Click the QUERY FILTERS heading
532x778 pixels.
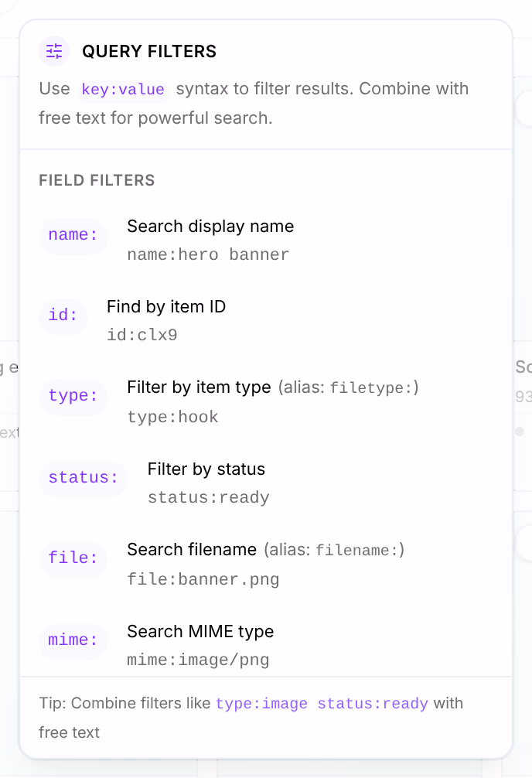point(149,51)
